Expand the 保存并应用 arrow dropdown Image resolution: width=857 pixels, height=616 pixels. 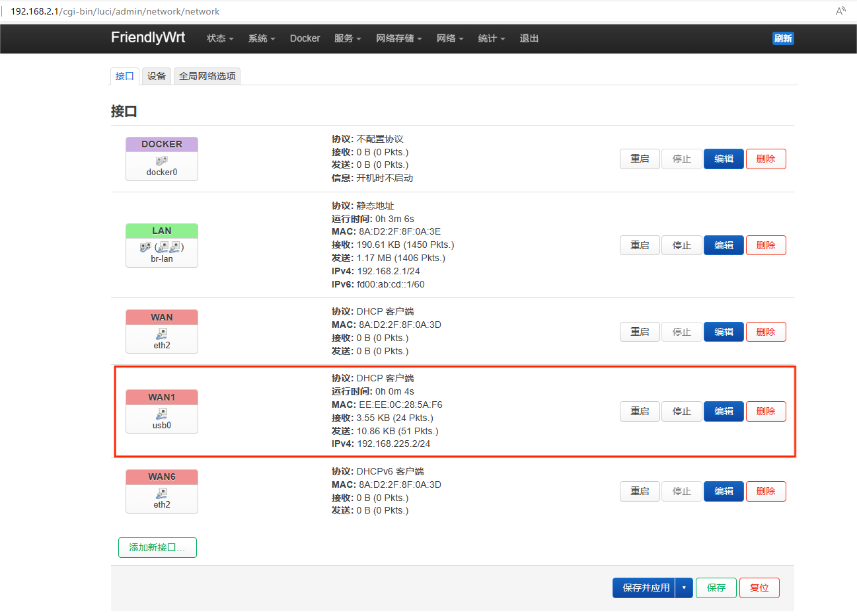(x=684, y=588)
